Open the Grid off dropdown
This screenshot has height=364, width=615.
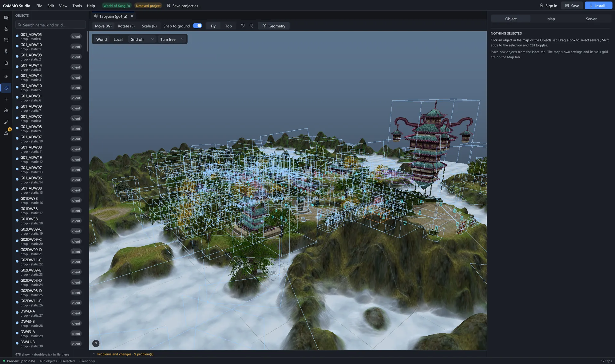tap(142, 39)
